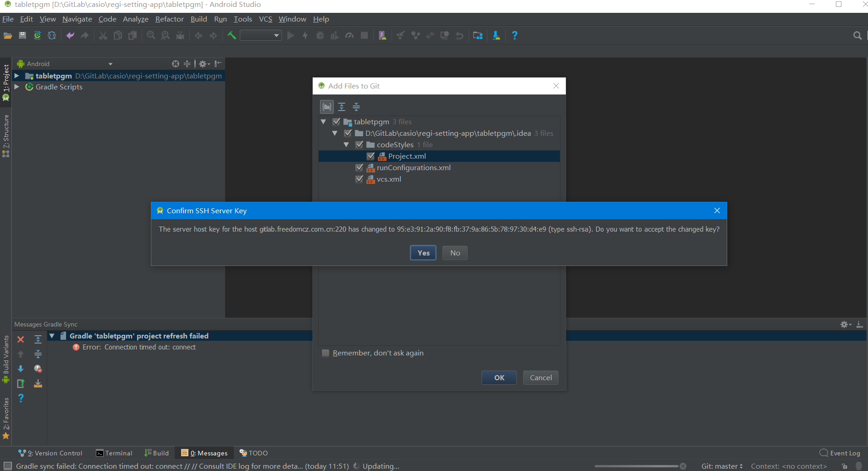The height and width of the screenshot is (471, 868).
Task: Open the Help question mark in toolbar
Action: (514, 35)
